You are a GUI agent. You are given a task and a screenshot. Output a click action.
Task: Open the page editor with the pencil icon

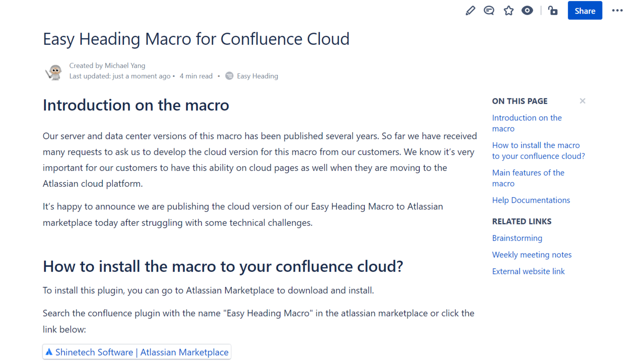pyautogui.click(x=470, y=10)
